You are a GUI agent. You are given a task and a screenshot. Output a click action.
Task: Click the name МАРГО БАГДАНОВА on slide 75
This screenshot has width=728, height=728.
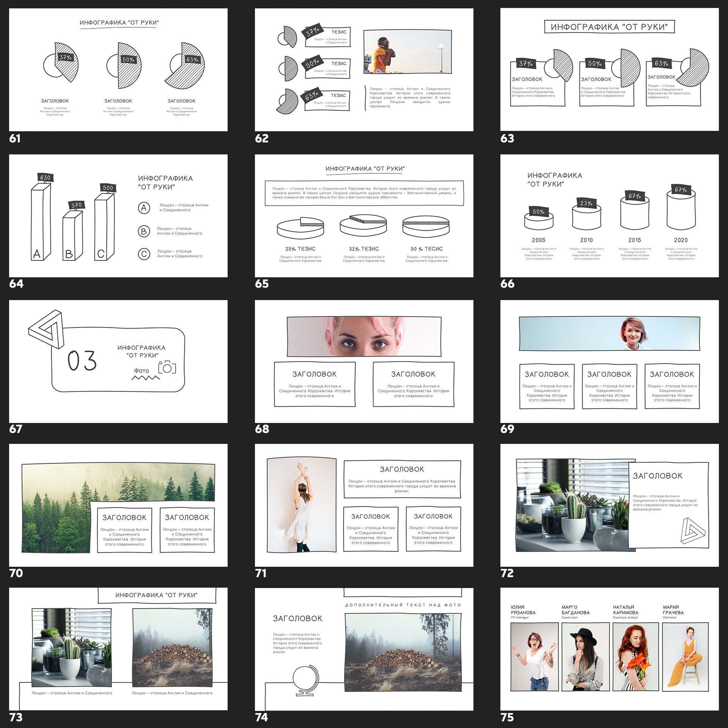(x=575, y=610)
